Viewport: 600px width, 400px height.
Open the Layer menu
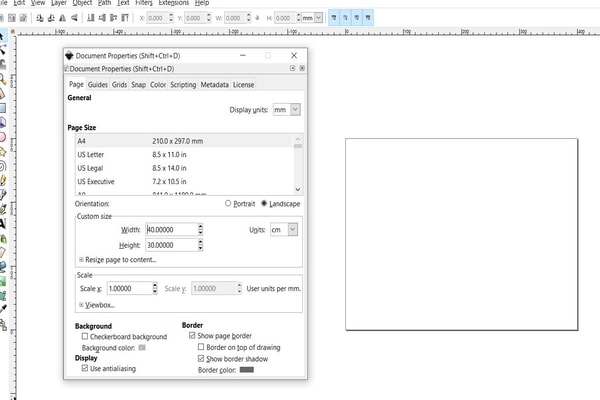[59, 3]
